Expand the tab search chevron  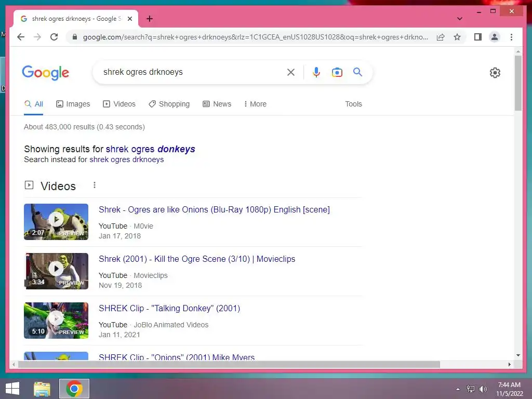coord(459,19)
